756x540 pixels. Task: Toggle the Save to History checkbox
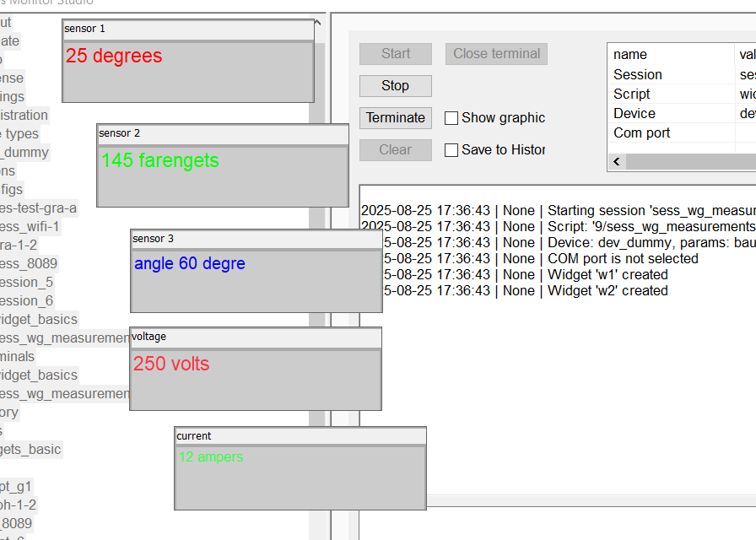tap(451, 150)
